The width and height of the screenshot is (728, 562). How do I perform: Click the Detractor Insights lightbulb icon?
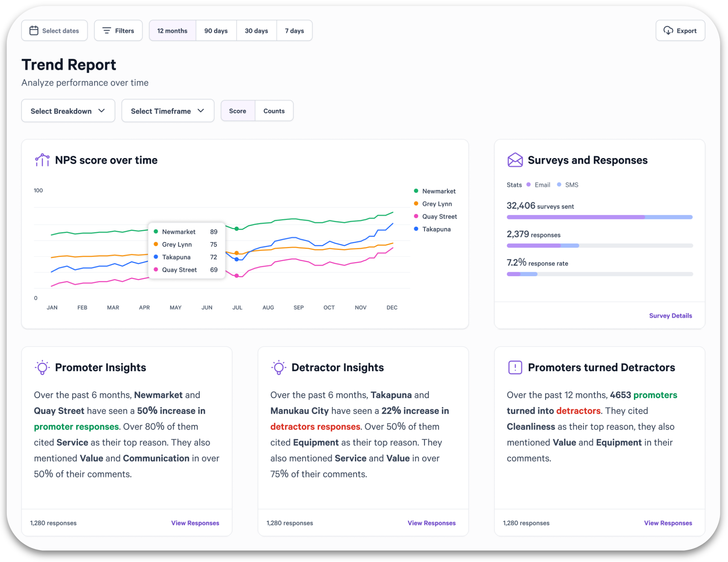pyautogui.click(x=278, y=367)
